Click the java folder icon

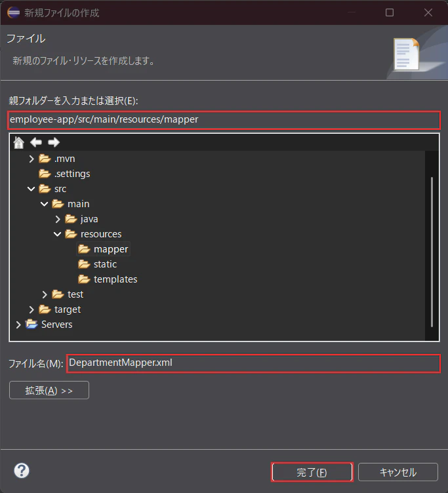click(71, 219)
